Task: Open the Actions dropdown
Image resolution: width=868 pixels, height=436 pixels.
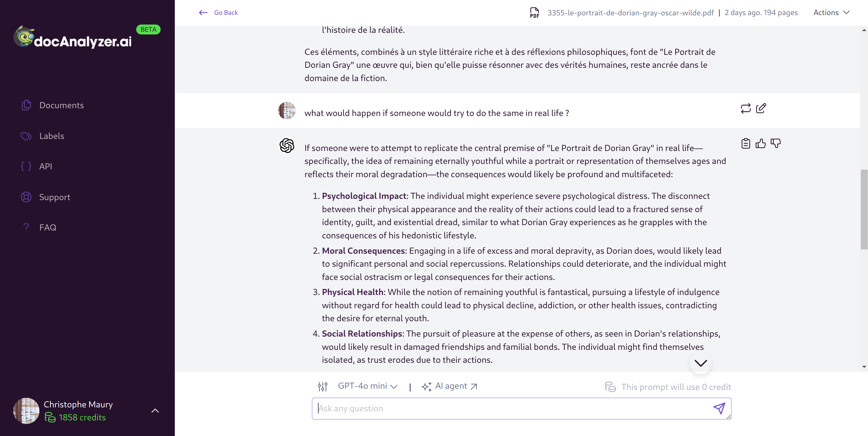Action: click(x=831, y=12)
